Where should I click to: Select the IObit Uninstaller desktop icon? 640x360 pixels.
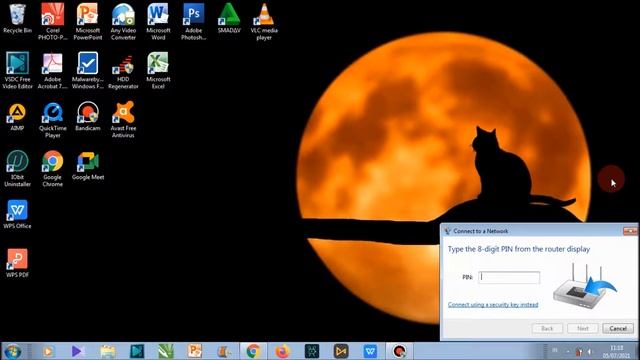(x=17, y=168)
